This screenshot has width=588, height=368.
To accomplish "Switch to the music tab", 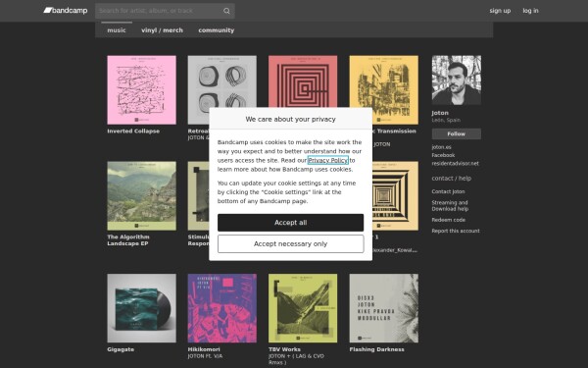I will pos(117,30).
